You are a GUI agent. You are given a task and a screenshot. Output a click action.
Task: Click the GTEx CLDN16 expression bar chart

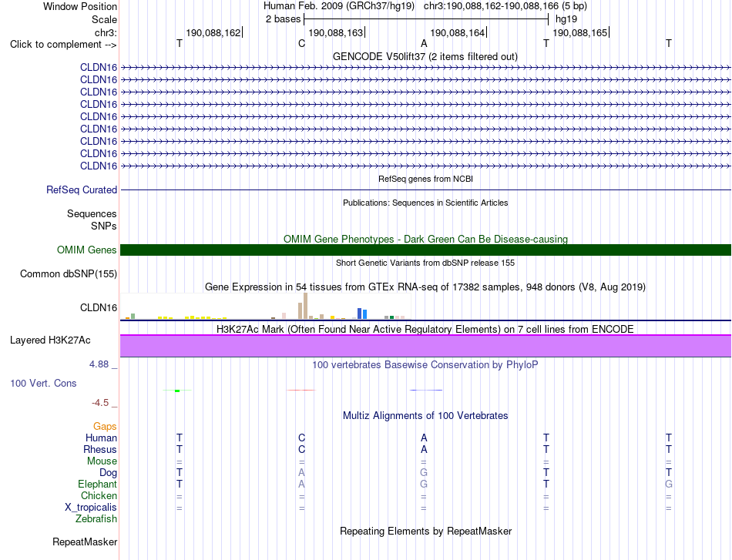click(x=266, y=306)
